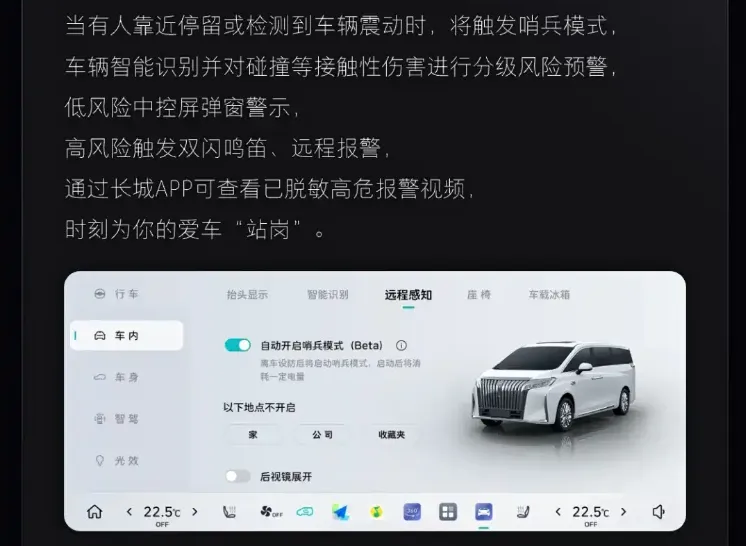The width and height of the screenshot is (746, 546).
Task: Switch to 抬头显示 tab
Action: (247, 295)
